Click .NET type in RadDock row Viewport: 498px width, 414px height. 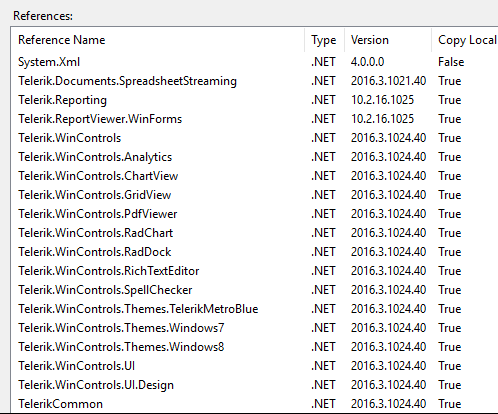(323, 252)
